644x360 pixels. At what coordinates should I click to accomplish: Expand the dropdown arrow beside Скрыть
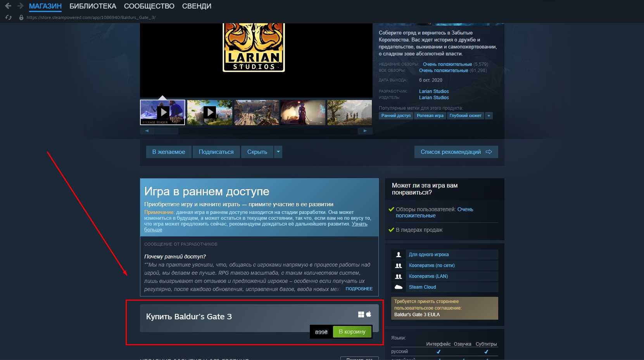(x=278, y=152)
